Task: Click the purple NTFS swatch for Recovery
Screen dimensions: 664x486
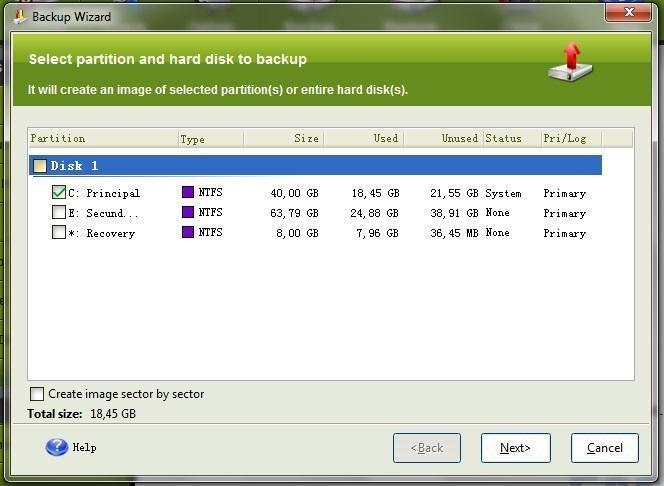Action: tap(188, 232)
